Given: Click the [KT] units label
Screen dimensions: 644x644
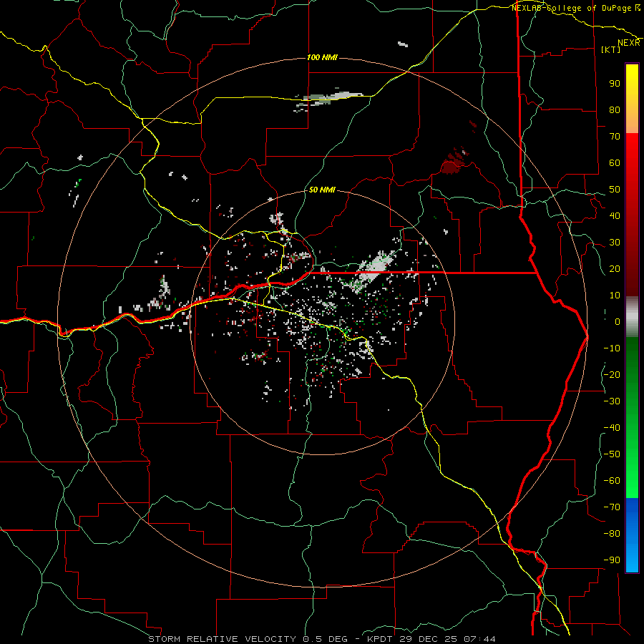Looking at the screenshot, I should pos(610,49).
